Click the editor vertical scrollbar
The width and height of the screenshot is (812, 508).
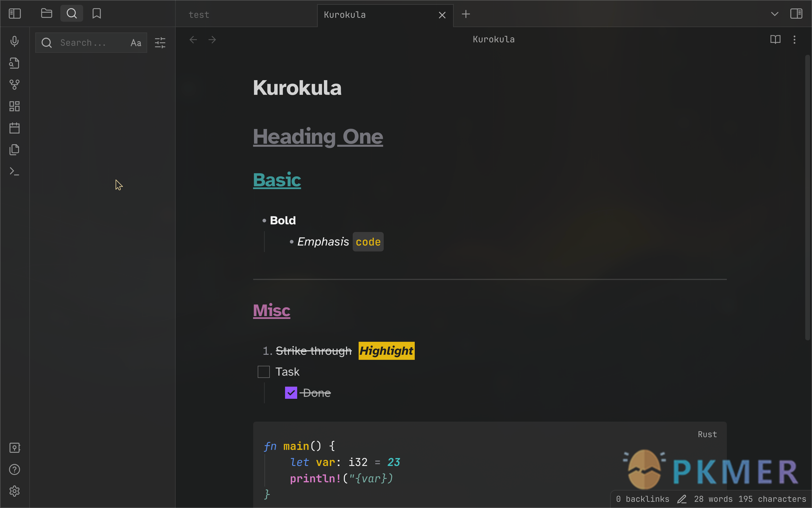tap(807, 198)
